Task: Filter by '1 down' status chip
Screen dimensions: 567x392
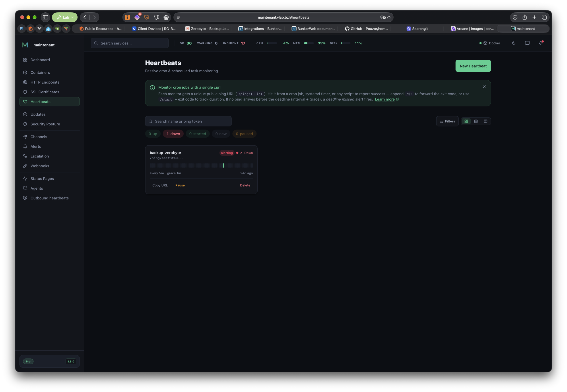Action: coord(173,134)
